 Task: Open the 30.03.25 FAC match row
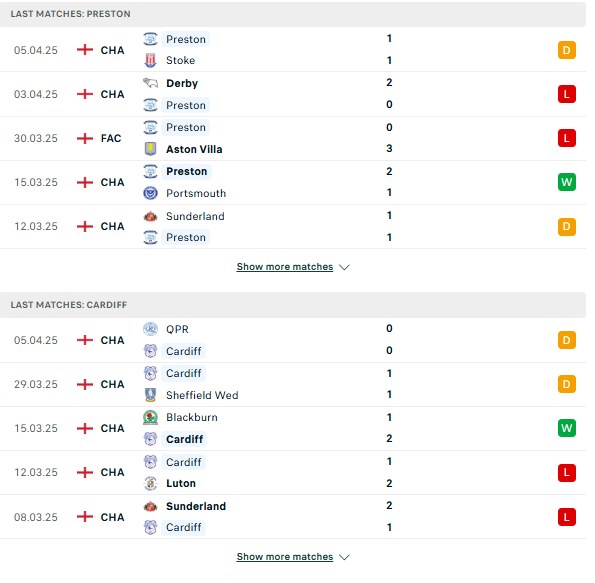pyautogui.click(x=293, y=138)
